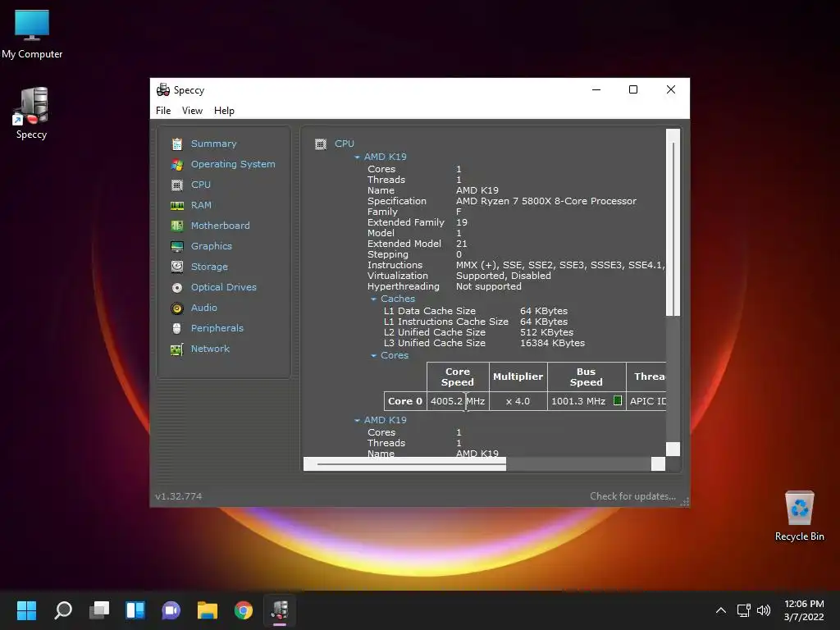Screen dimensions: 840x630
Task: Select the Core Speed column header
Action: 458,377
